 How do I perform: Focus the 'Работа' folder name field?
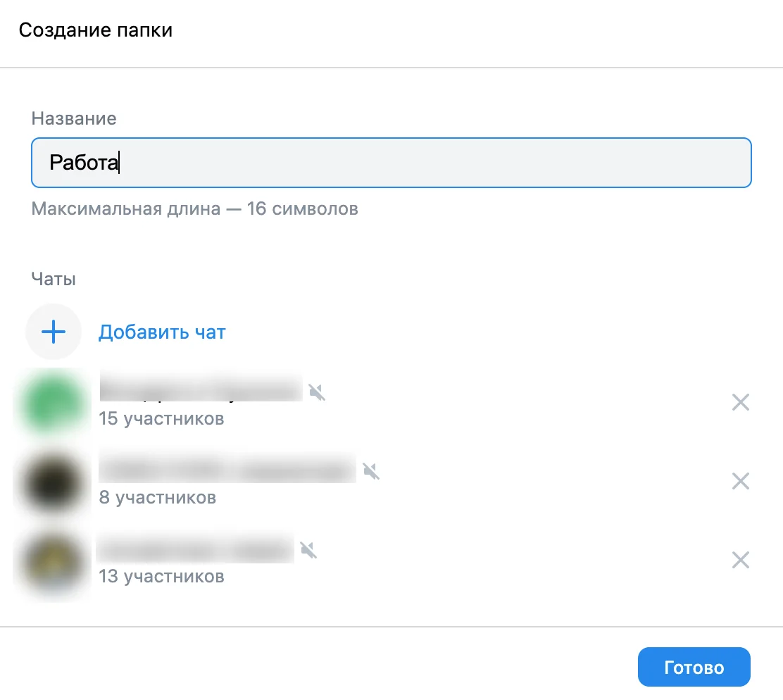[391, 163]
